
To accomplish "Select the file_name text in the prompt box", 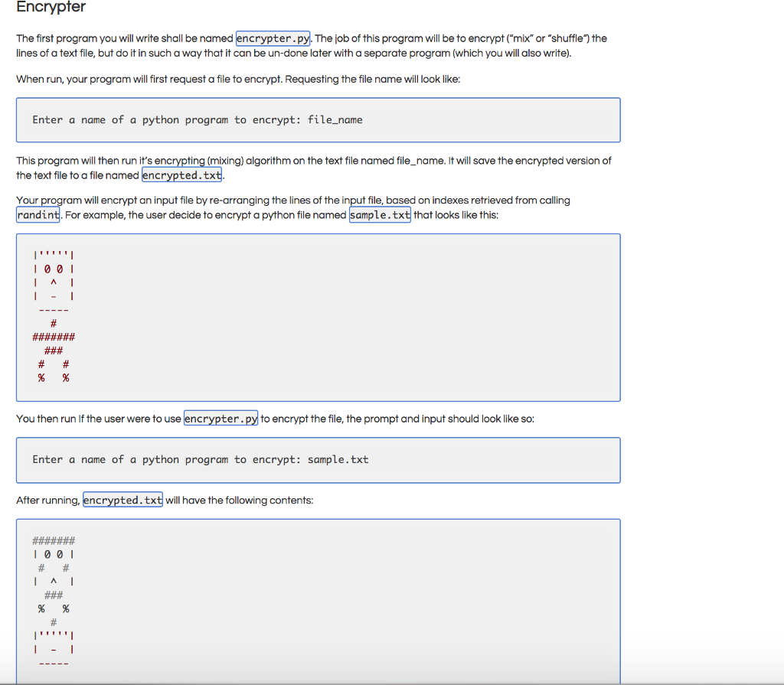I will (x=335, y=119).
